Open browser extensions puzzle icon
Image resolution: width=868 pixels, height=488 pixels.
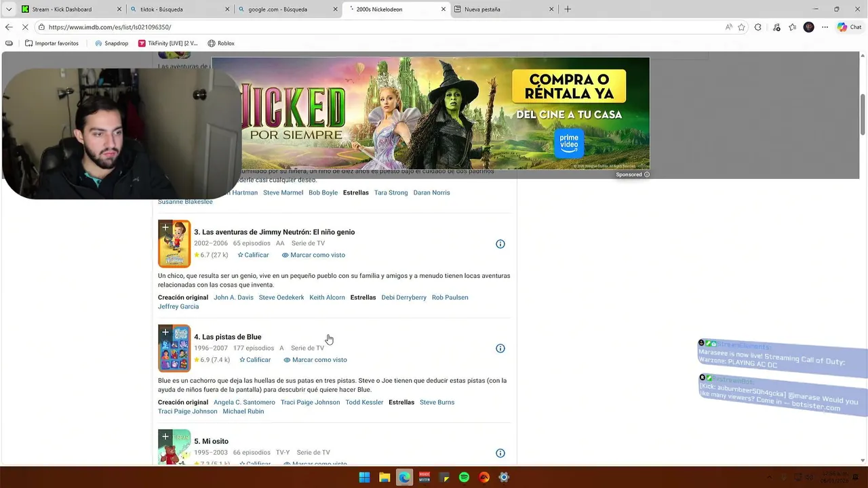point(758,27)
